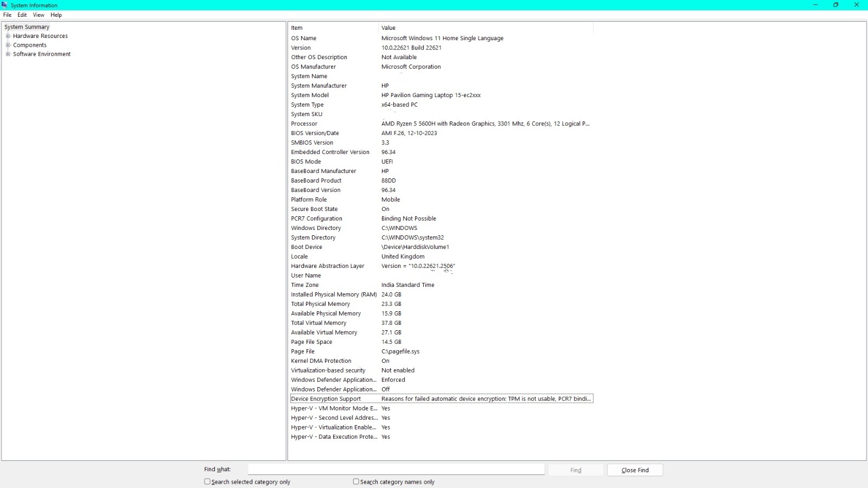Select the Locale row
Viewport: 868px width, 488px height.
point(441,256)
